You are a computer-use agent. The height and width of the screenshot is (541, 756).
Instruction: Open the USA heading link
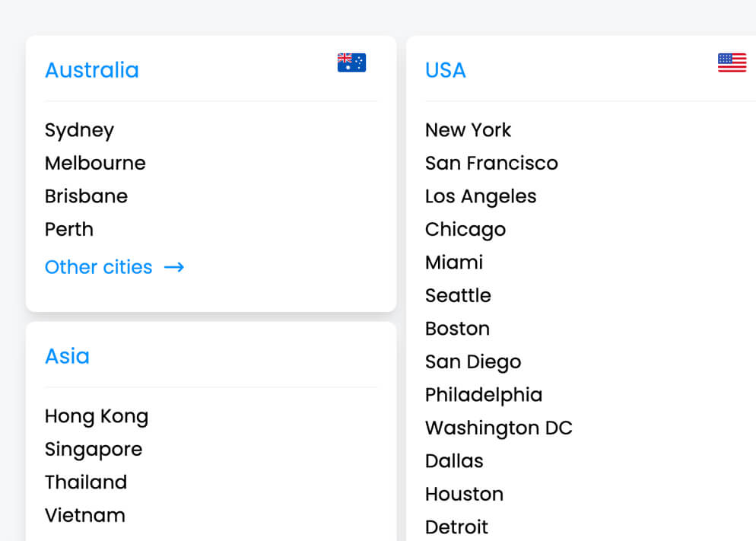click(445, 70)
